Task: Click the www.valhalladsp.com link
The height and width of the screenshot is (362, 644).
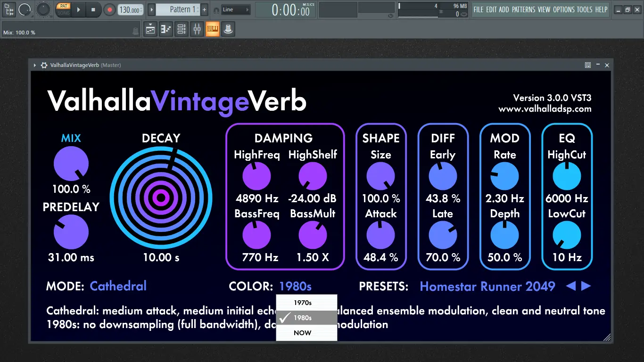Action: [x=545, y=109]
